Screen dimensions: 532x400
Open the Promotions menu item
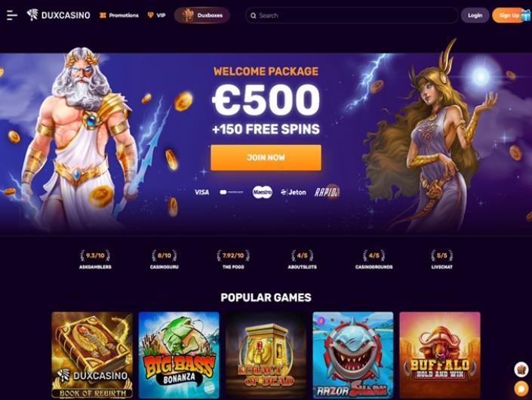(119, 15)
